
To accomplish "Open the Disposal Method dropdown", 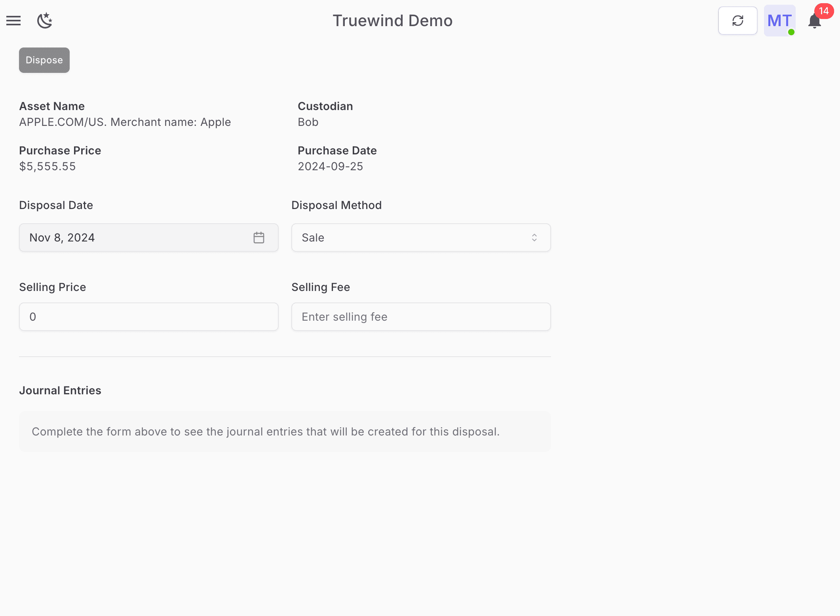I will pyautogui.click(x=421, y=237).
